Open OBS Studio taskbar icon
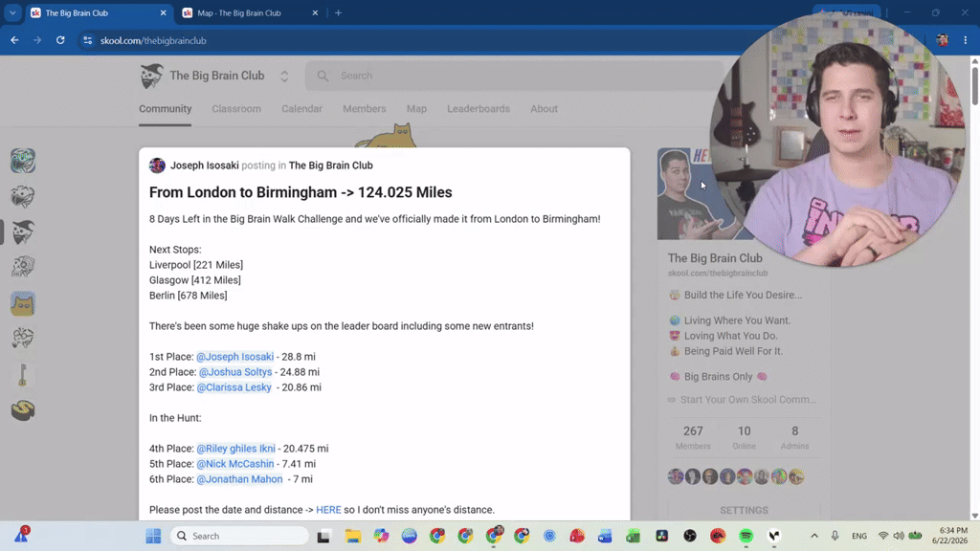This screenshot has height=551, width=980. (x=690, y=536)
